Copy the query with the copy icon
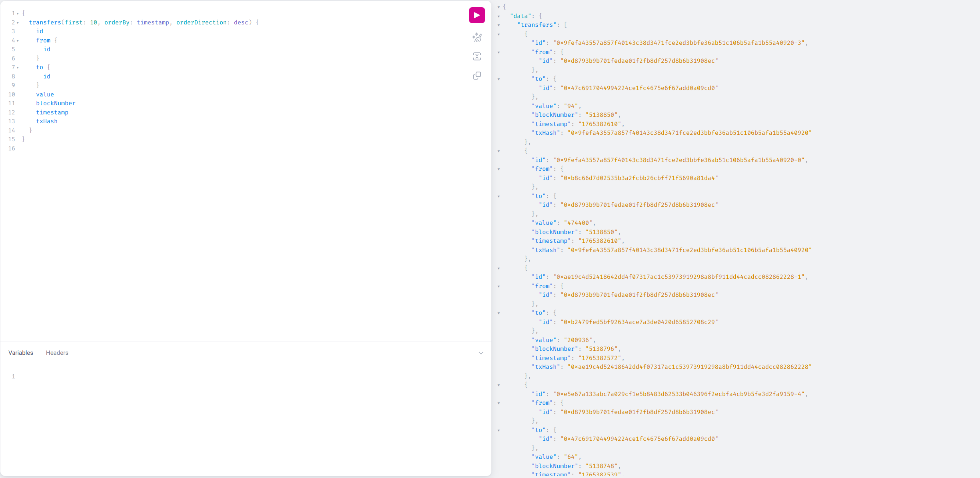 [477, 75]
